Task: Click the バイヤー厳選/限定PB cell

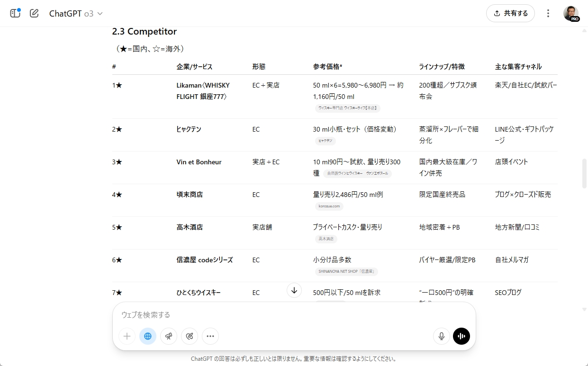Action: click(x=447, y=260)
